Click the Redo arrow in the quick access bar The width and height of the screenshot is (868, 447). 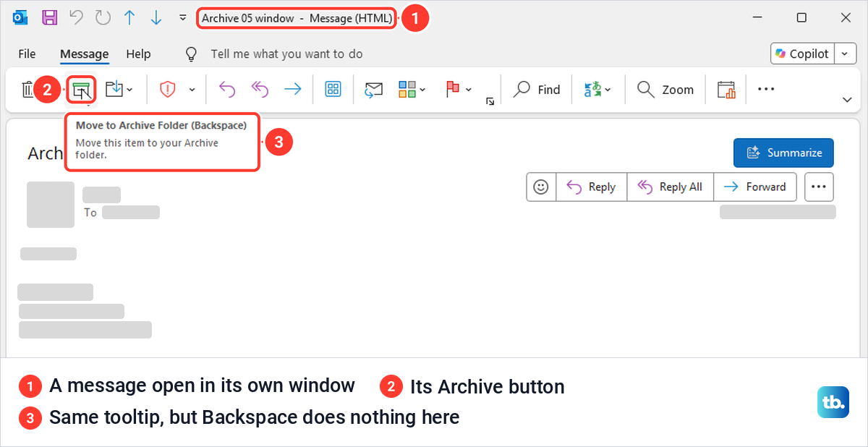[103, 18]
